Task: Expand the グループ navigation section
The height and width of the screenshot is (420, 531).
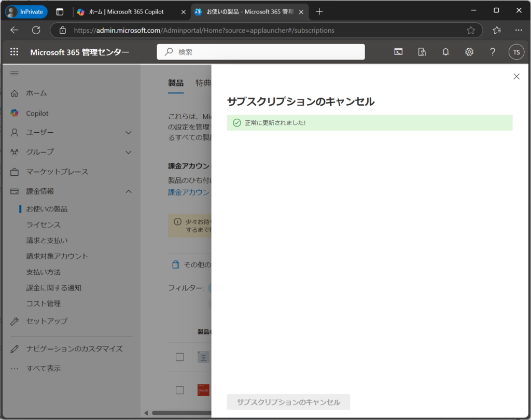Action: (x=129, y=152)
